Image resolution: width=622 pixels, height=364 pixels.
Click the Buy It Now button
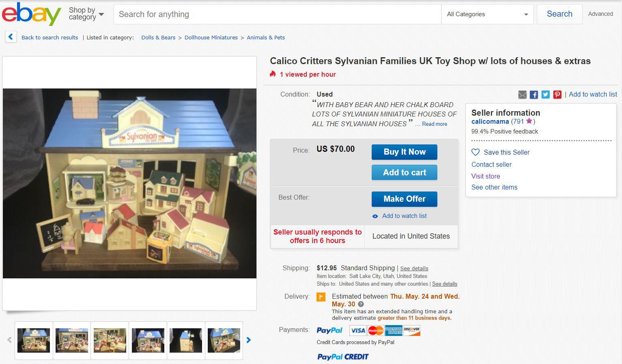405,152
